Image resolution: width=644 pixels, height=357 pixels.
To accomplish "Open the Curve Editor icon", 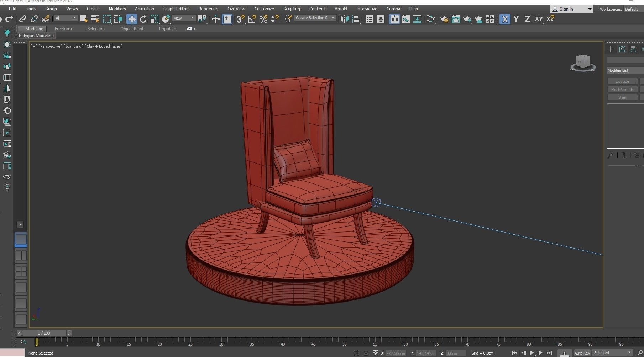I will [x=406, y=19].
